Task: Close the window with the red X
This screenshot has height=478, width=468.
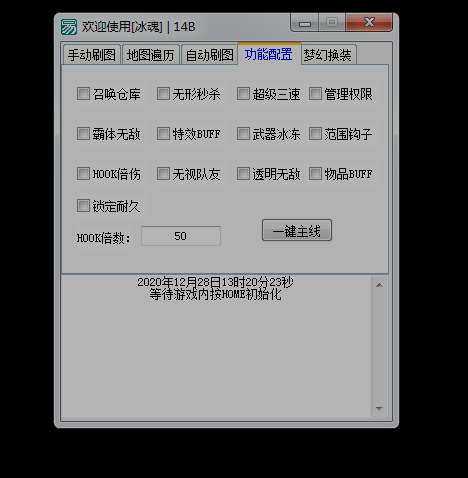Action: [x=369, y=23]
